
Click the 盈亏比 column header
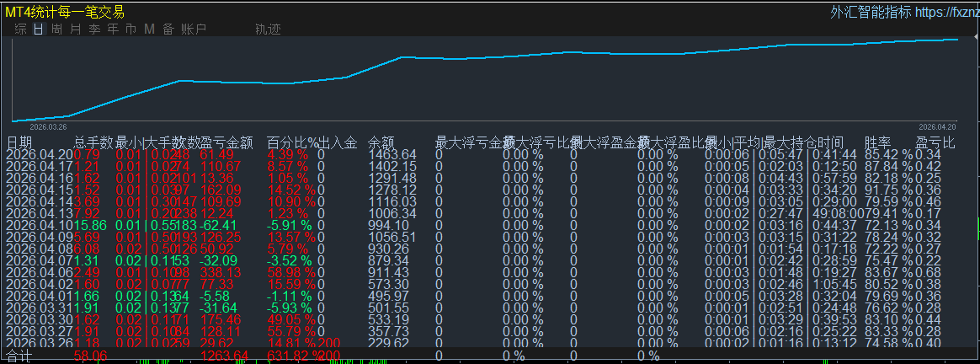(935, 142)
